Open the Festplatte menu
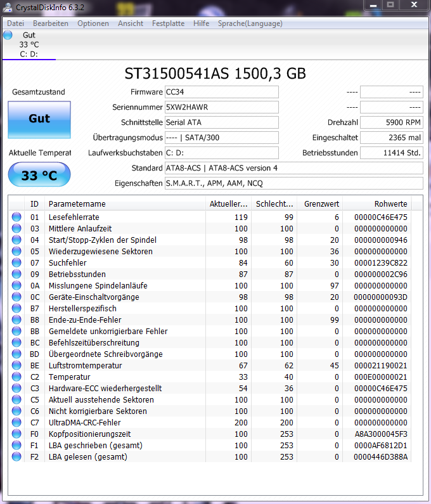Image resolution: width=431 pixels, height=504 pixels. tap(168, 23)
